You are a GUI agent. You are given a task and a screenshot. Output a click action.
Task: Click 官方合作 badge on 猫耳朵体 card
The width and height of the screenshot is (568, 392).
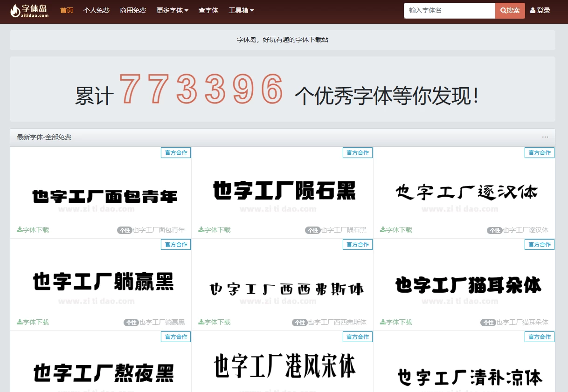tap(540, 245)
